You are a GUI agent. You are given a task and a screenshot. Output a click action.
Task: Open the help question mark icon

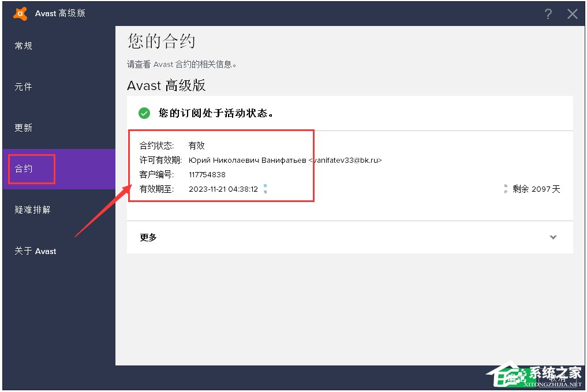click(548, 14)
